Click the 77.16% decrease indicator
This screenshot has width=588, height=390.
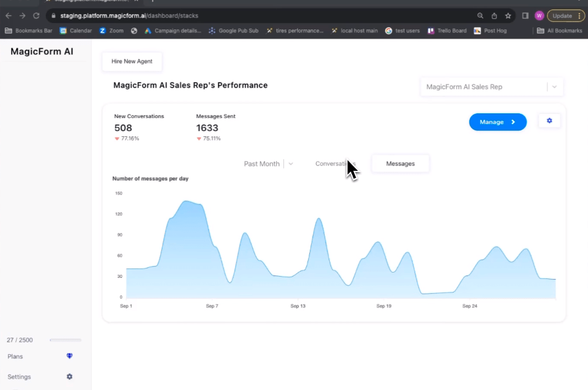click(127, 139)
